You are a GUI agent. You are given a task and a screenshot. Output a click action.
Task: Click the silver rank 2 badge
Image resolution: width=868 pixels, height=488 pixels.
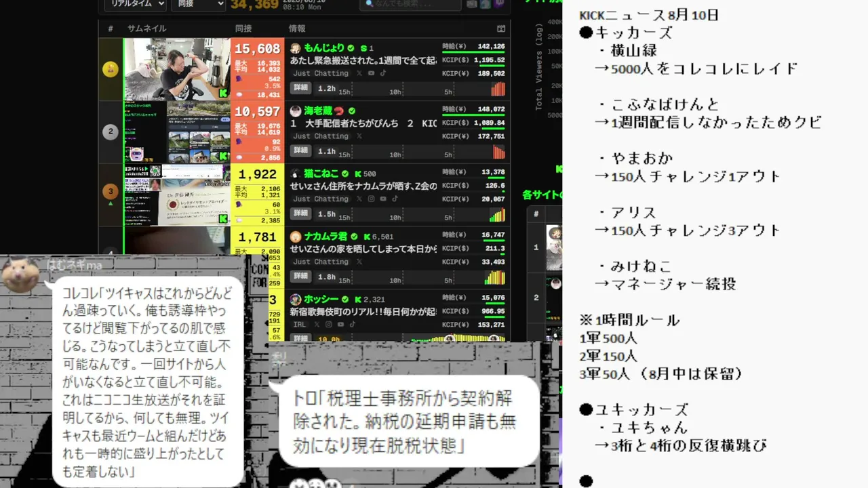tap(111, 132)
